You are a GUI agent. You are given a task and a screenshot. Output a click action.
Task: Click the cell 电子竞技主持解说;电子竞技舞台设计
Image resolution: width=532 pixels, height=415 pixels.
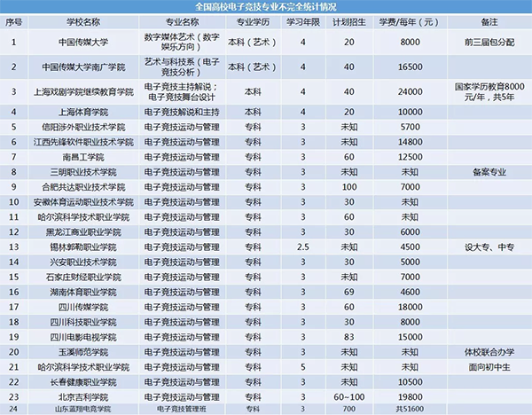tap(182, 91)
